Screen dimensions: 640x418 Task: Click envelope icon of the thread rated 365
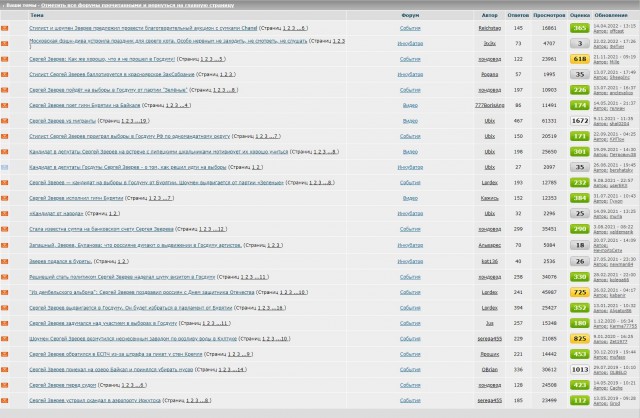click(4, 28)
